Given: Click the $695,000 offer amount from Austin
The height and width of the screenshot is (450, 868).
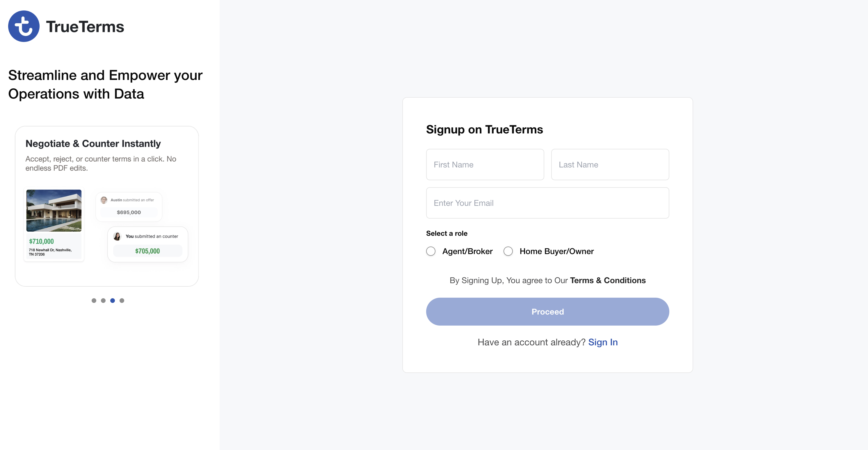Looking at the screenshot, I should (129, 212).
